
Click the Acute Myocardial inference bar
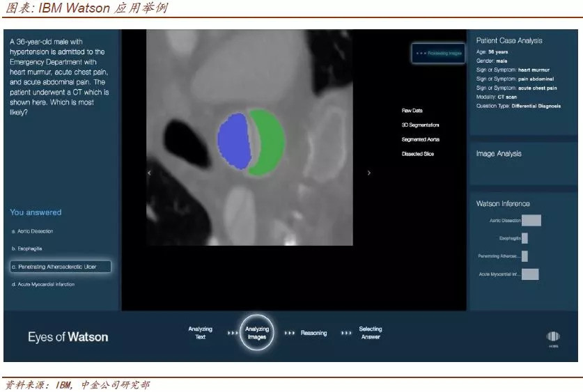[x=530, y=274]
